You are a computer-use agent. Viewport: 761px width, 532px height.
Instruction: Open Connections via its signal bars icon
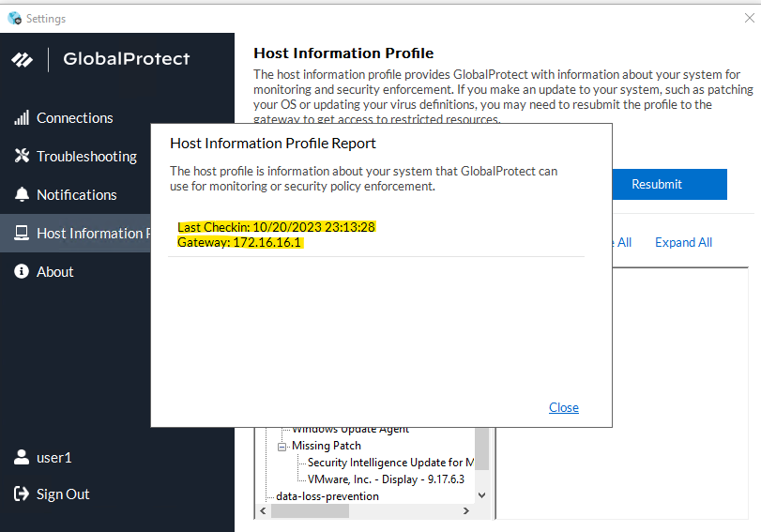[x=22, y=118]
